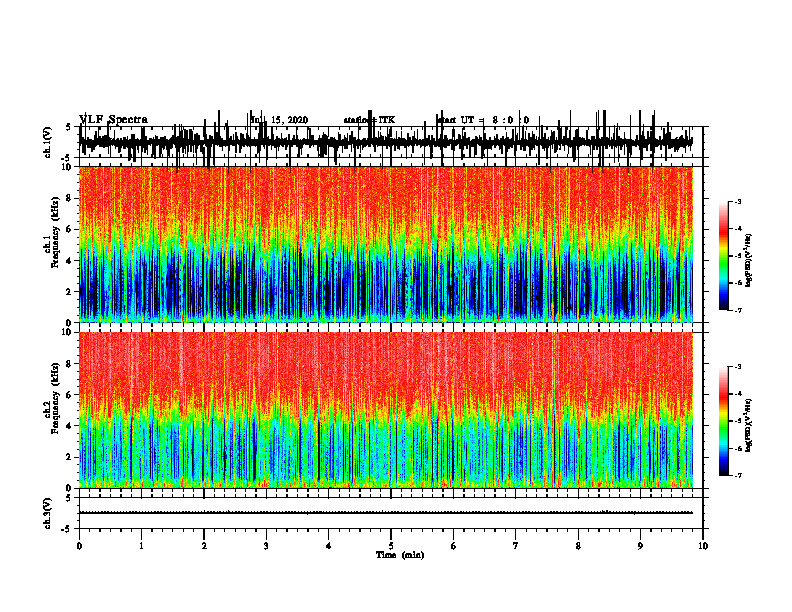Viewport: 792px width, 612px height.
Task: Click the ch.1 color scale bar
Action: [x=723, y=256]
